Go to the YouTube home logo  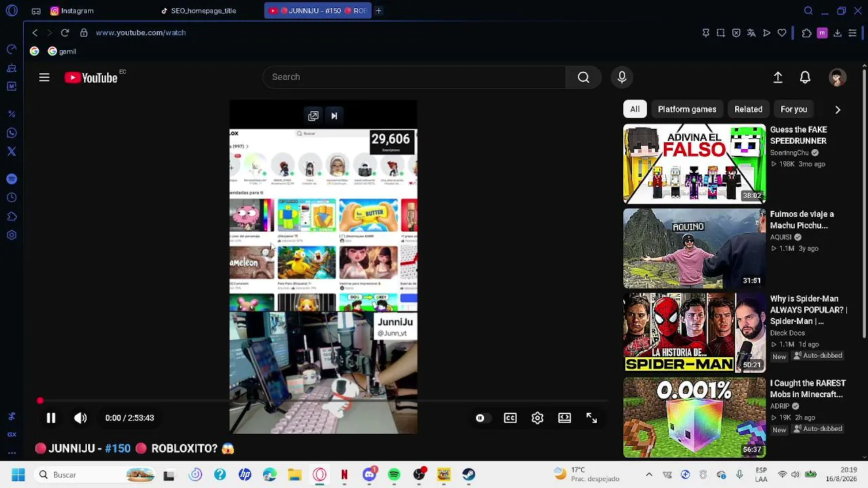tap(92, 78)
